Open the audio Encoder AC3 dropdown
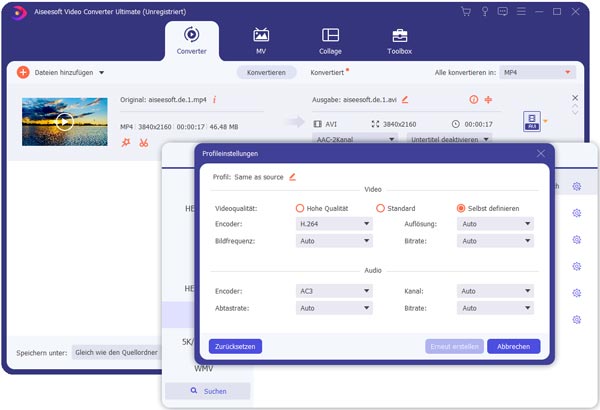Screen dimensions: 600x410 [334, 291]
